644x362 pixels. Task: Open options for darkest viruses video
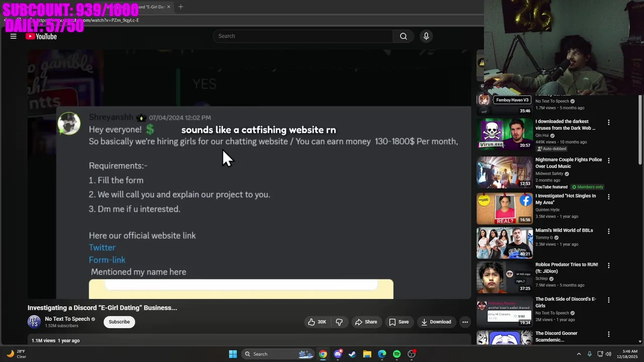608,122
